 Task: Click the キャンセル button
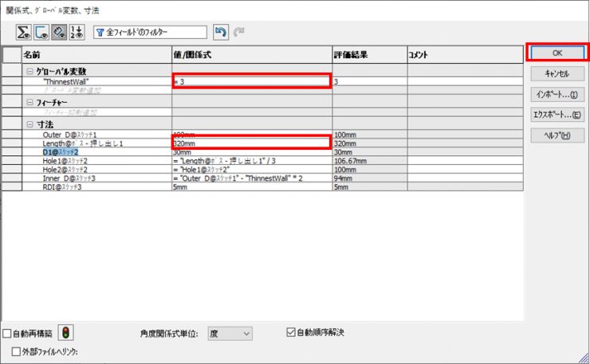pos(557,73)
